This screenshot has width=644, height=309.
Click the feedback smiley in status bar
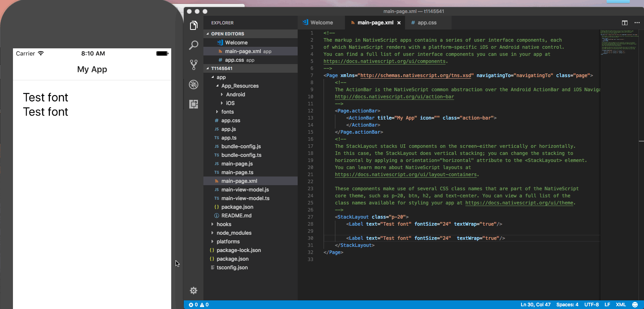(x=635, y=305)
